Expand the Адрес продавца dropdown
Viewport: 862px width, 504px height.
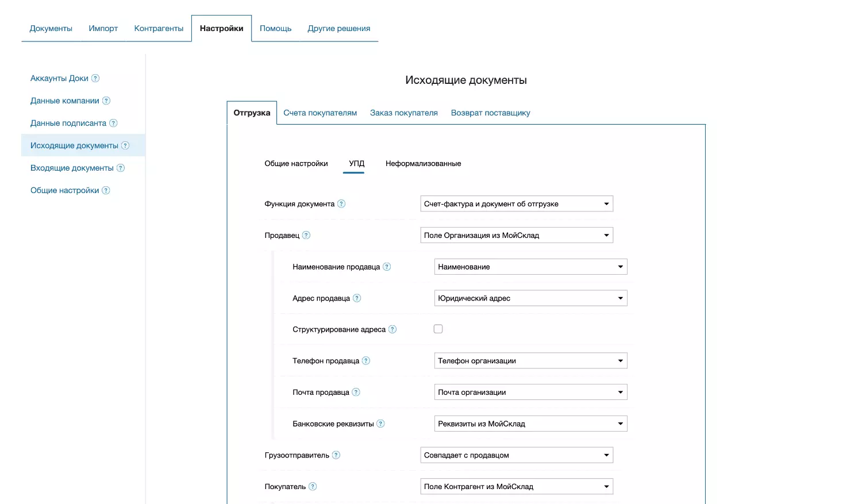pos(530,298)
